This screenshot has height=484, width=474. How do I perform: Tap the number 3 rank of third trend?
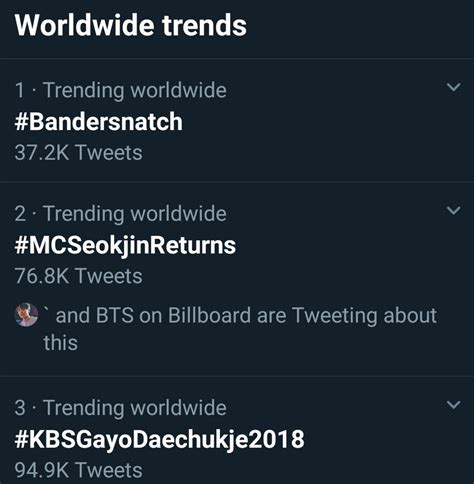point(20,408)
